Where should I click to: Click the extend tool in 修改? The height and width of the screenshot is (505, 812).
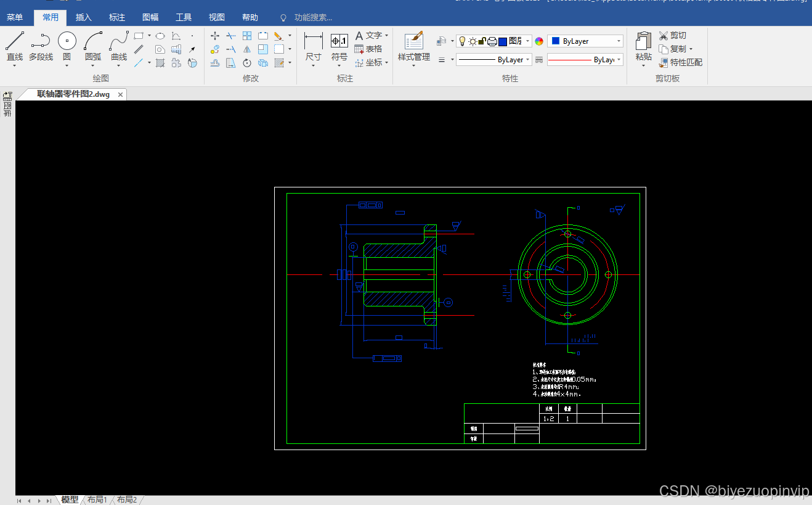[x=231, y=49]
